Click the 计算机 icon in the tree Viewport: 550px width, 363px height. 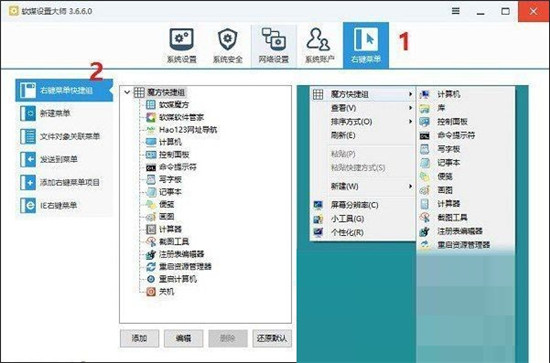click(x=151, y=142)
